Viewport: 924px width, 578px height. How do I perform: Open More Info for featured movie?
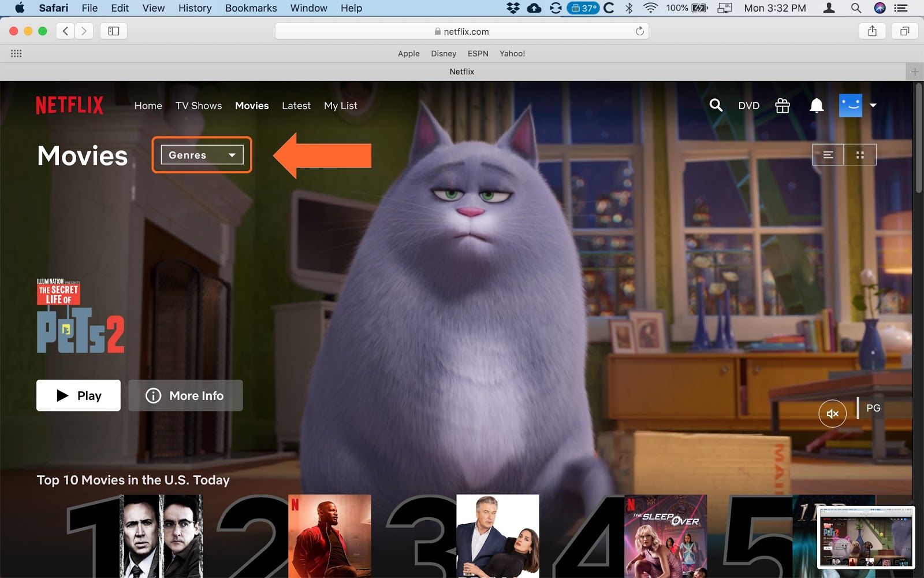[185, 395]
